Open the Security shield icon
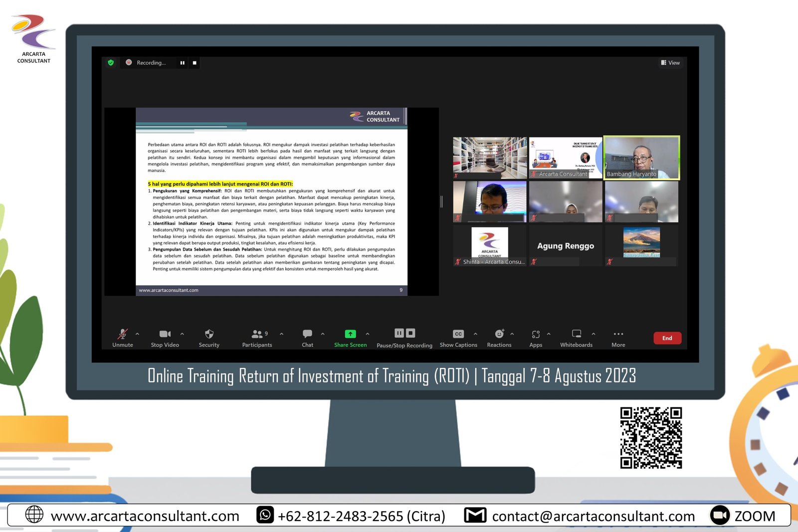The width and height of the screenshot is (798, 532). 209,334
